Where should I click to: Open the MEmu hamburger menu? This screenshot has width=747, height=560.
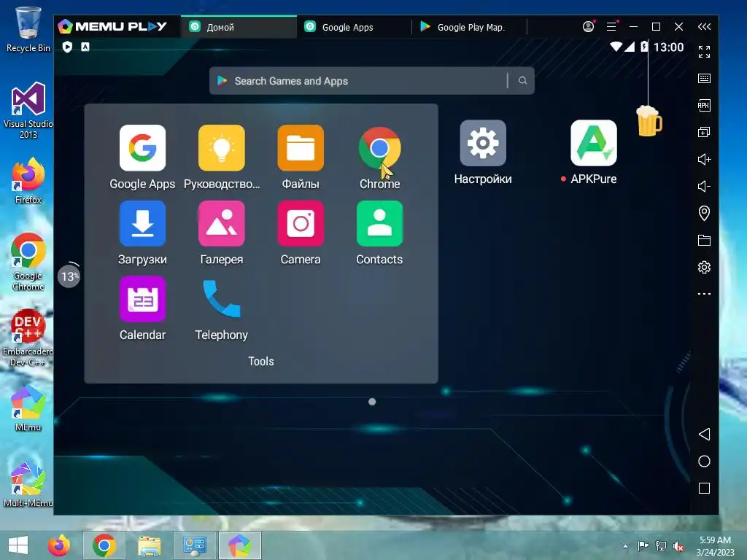pos(611,27)
